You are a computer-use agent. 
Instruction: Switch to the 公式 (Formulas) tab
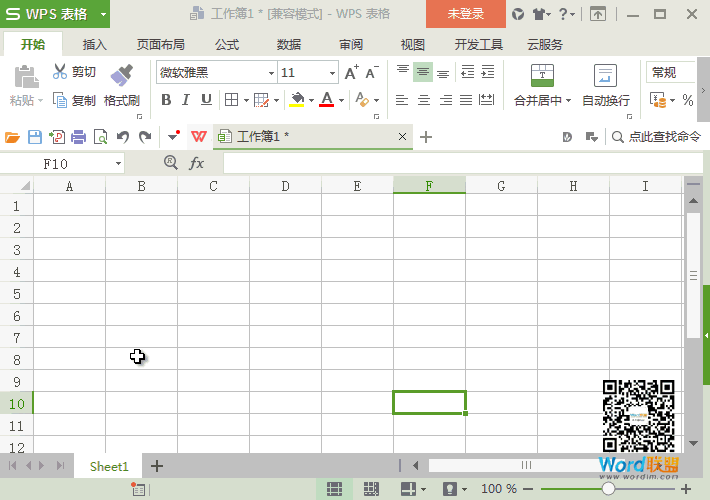226,44
